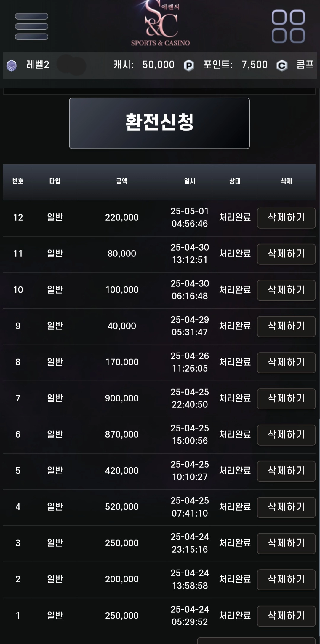This screenshot has width=320, height=644.
Task: Delete the 100,000 withdrawal record
Action: coord(286,290)
